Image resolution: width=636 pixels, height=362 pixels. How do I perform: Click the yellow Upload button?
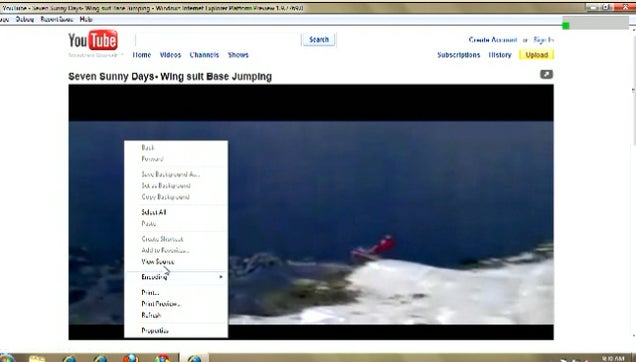[x=537, y=55]
